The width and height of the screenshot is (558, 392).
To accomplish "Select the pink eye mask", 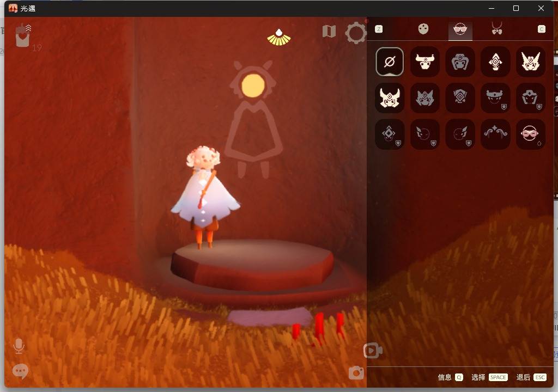I will coord(531,134).
